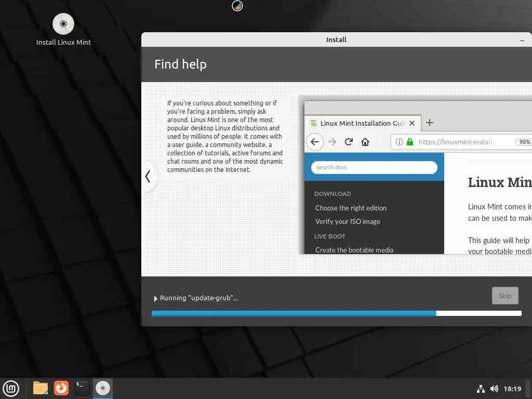Open the Linux Mint start menu
This screenshot has width=532, height=399.
(11, 389)
